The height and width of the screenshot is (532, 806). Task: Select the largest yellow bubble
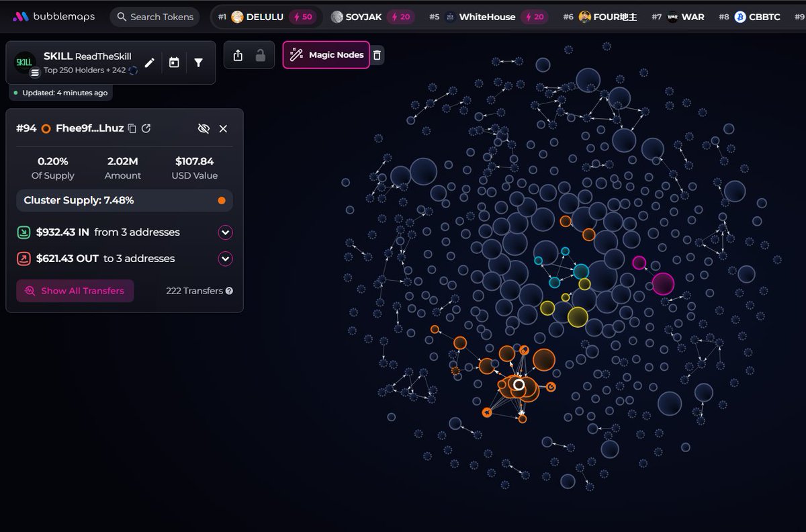click(x=578, y=317)
